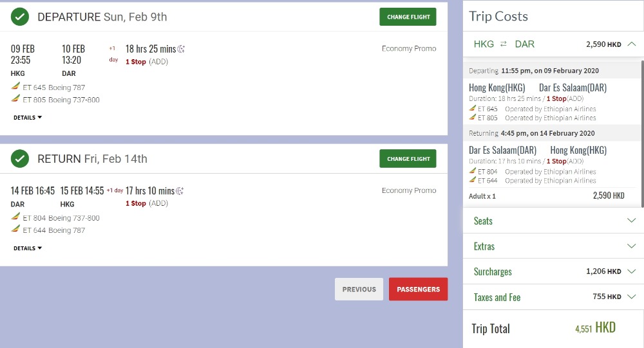This screenshot has width=644, height=348.
Task: Click CHANGE FLIGHT for the departure
Action: pos(408,17)
